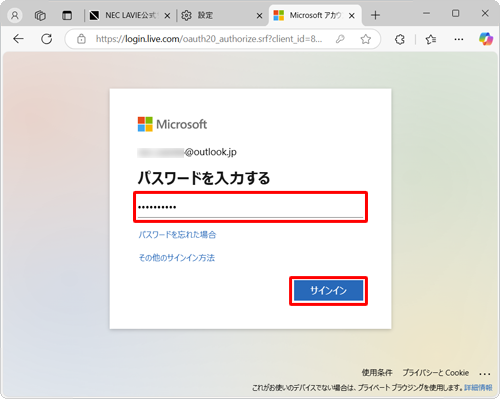
Task: Close the 設定 tab
Action: [x=259, y=16]
